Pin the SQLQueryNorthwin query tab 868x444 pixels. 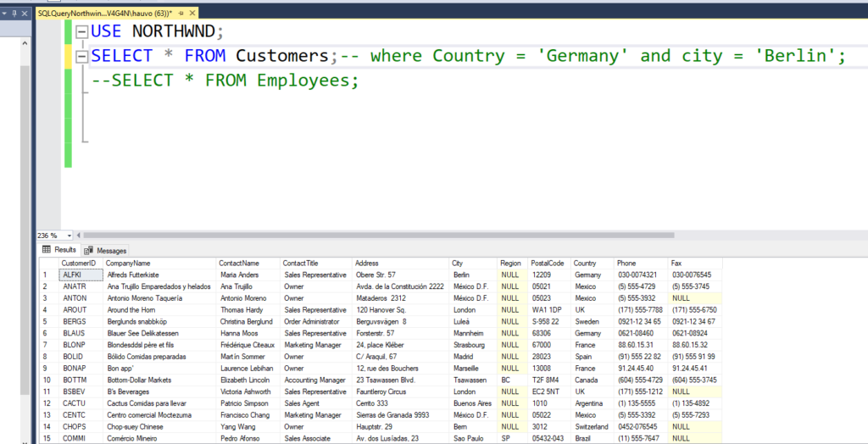tap(181, 13)
